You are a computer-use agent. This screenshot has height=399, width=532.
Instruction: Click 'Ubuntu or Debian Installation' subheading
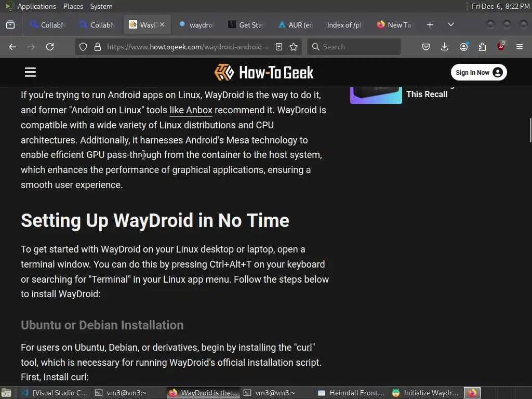102,325
